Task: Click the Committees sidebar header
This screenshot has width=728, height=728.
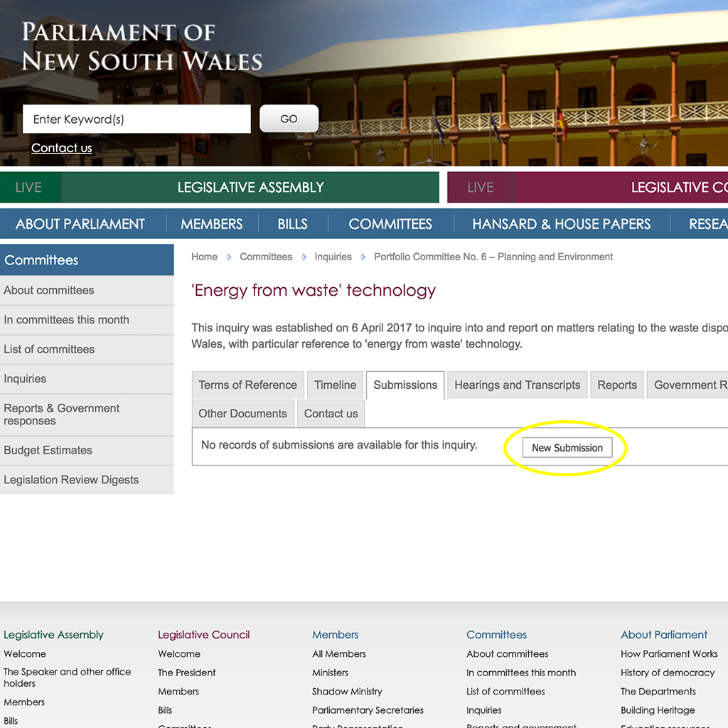Action: (87, 260)
